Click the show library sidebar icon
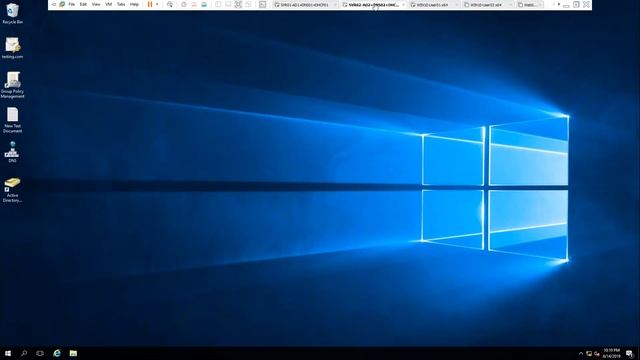 pos(218,4)
